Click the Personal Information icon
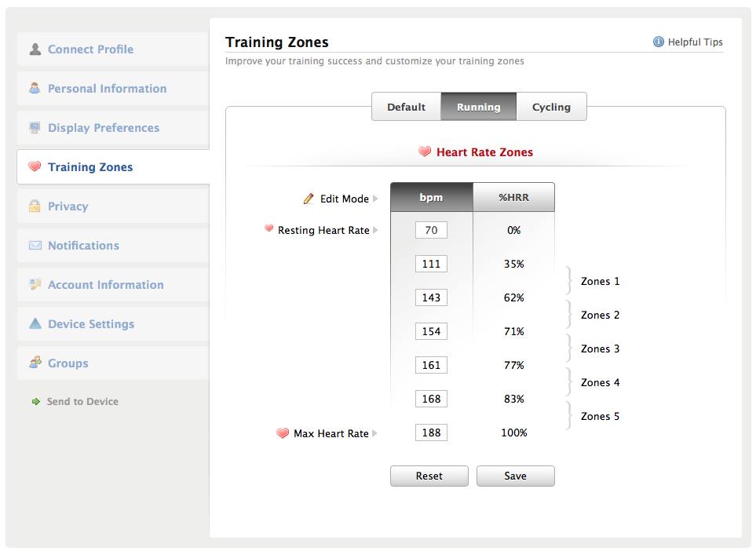This screenshot has height=551, width=756. point(35,88)
